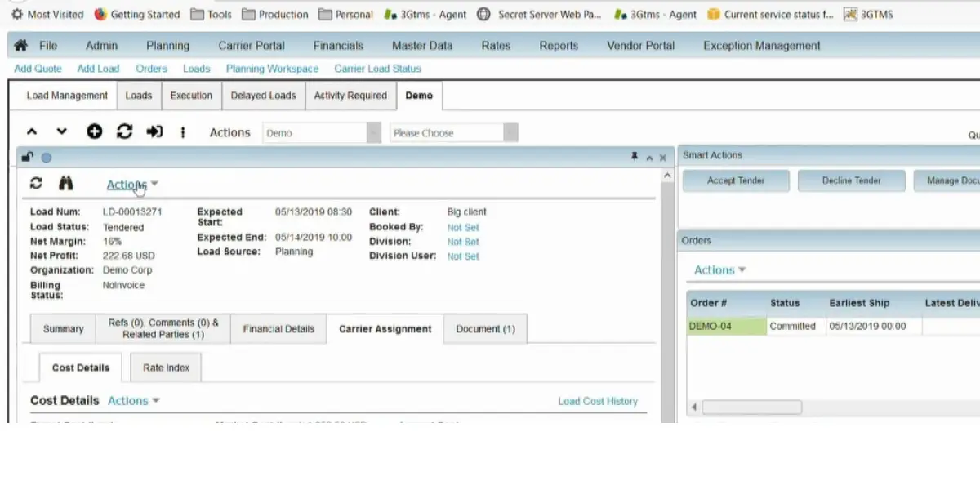Open the first 3Gtms - Agent bookmark
Viewport: 980px width, 490px height.
point(424,14)
